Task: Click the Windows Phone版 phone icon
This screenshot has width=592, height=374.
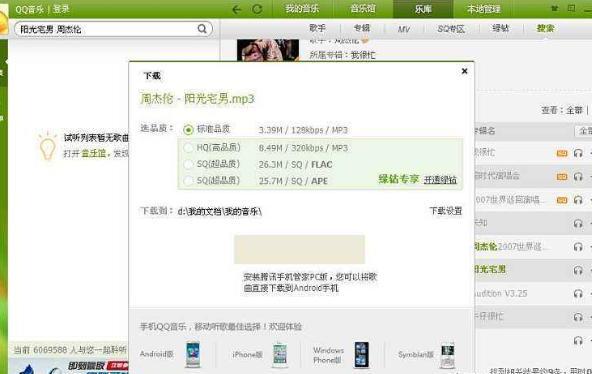Action: pyautogui.click(x=361, y=355)
